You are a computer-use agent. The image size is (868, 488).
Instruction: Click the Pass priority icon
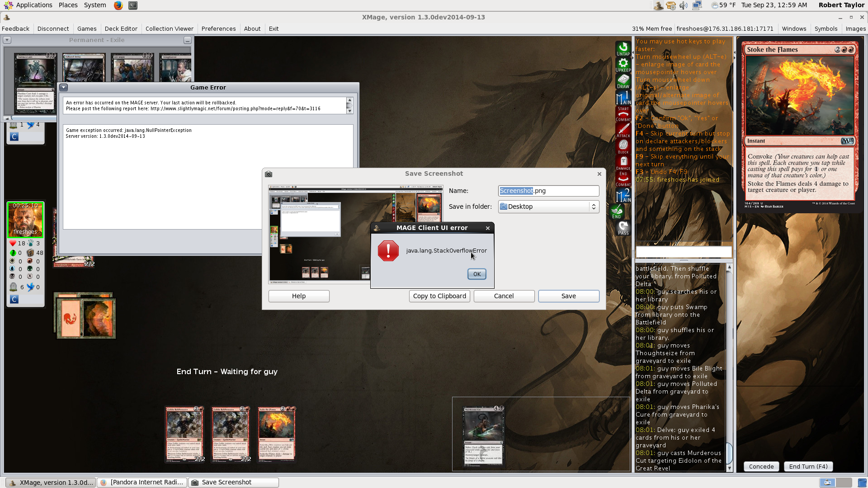coord(623,228)
